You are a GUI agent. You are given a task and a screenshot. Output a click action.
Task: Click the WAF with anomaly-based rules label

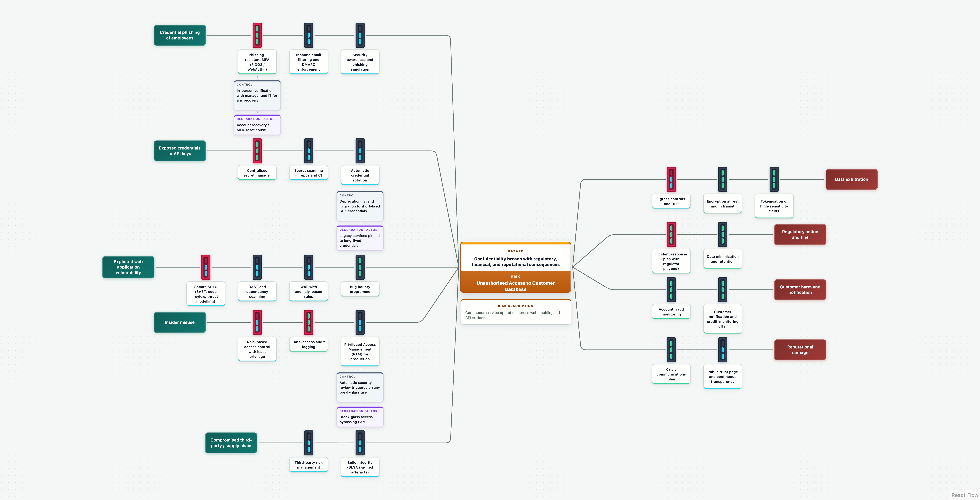pos(308,292)
